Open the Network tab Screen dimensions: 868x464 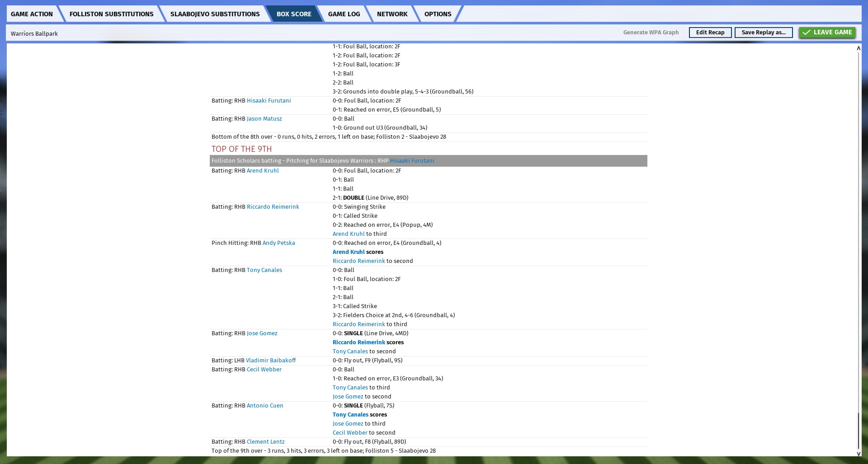(392, 14)
